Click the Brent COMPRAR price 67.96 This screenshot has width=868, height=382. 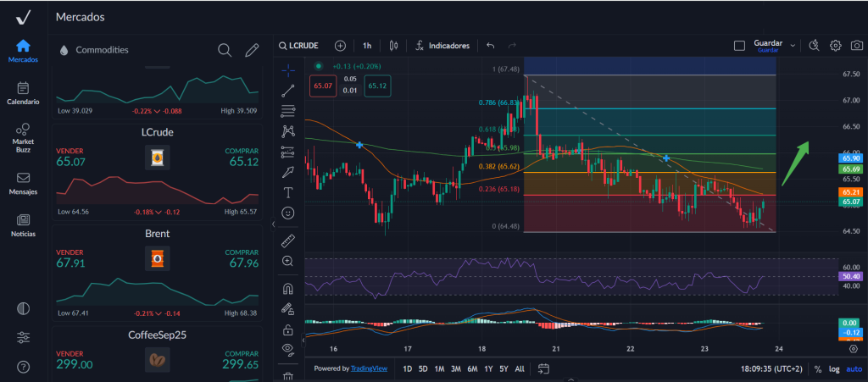244,263
